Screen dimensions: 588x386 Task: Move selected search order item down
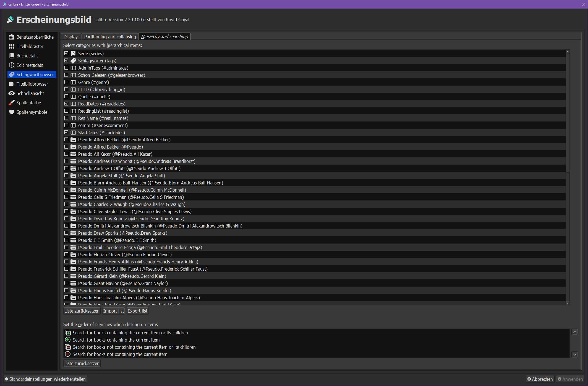tap(575, 355)
